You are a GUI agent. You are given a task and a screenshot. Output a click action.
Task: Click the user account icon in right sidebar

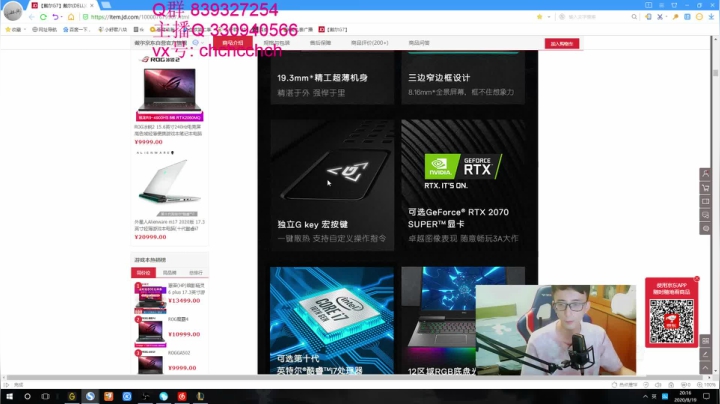(x=705, y=174)
